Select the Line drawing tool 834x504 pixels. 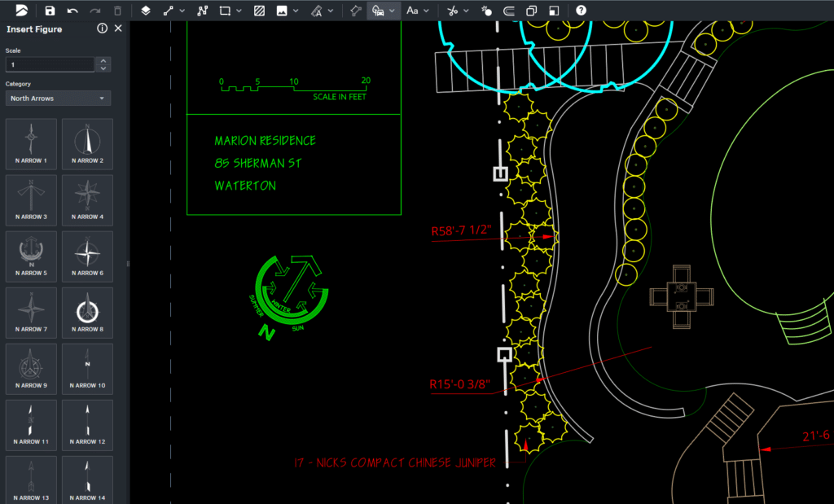[169, 11]
